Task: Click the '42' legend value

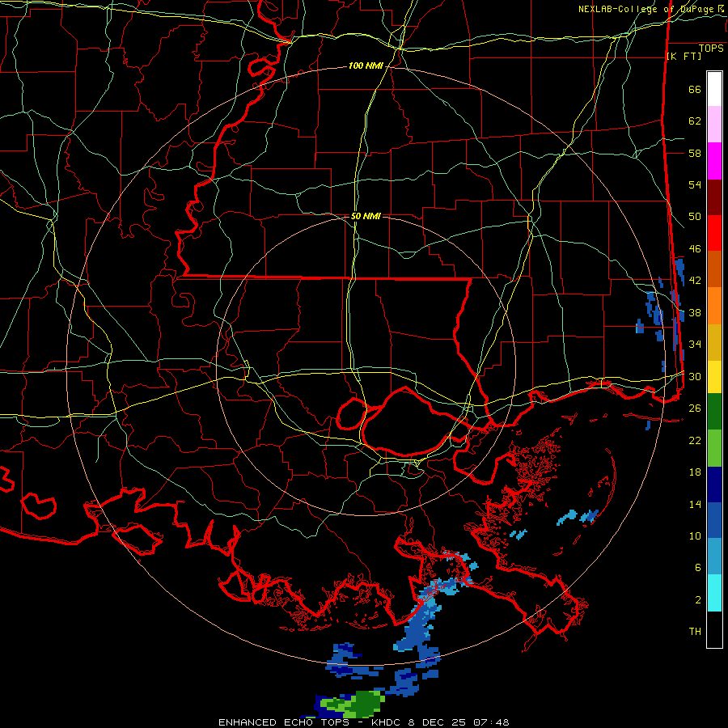Action: click(x=695, y=281)
